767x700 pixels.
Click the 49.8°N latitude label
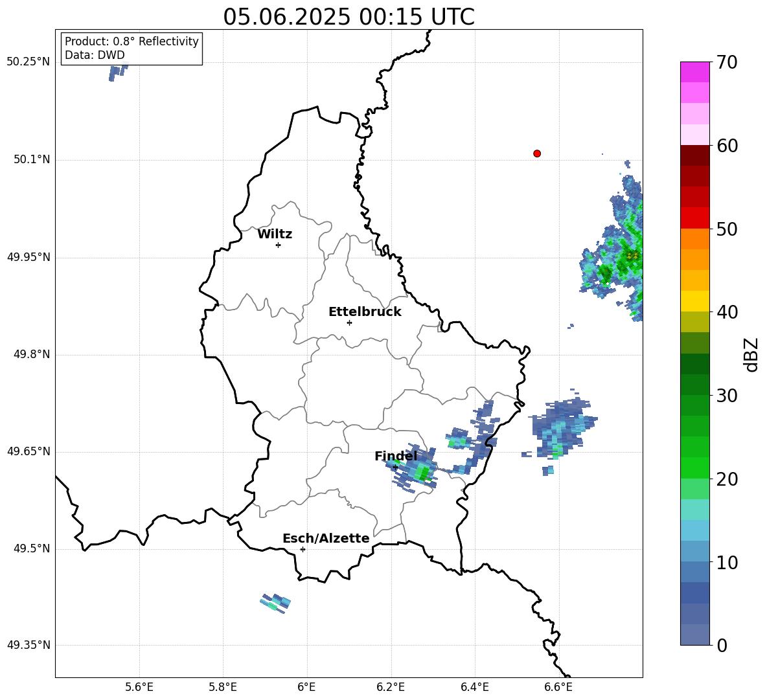click(32, 354)
